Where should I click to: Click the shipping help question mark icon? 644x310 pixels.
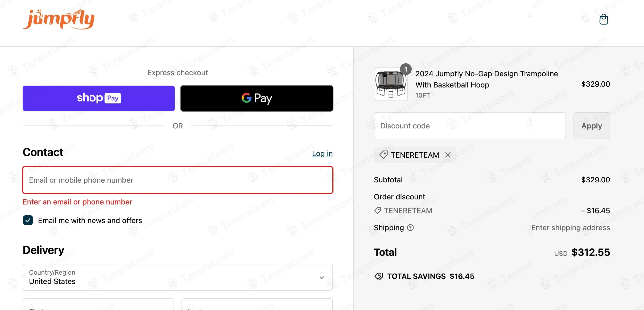pyautogui.click(x=411, y=228)
